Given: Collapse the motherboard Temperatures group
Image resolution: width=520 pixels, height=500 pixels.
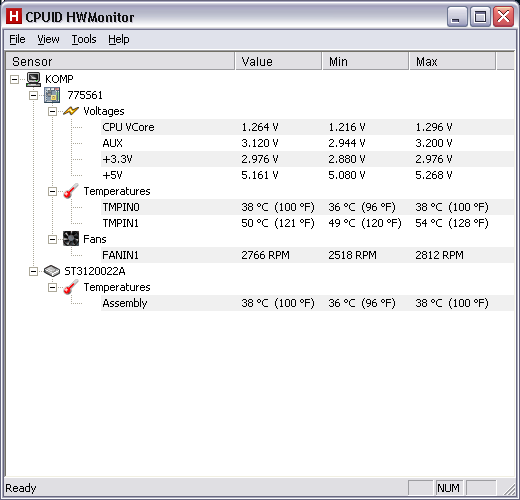Looking at the screenshot, I should (x=52, y=191).
